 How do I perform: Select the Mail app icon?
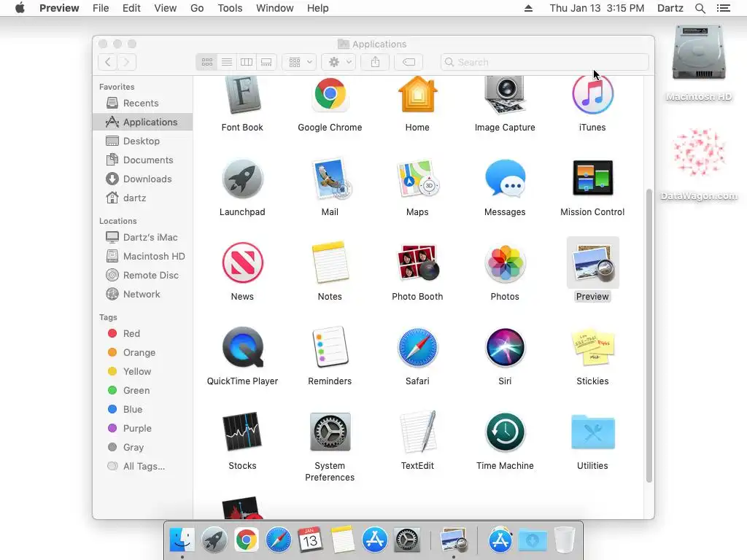pos(330,179)
